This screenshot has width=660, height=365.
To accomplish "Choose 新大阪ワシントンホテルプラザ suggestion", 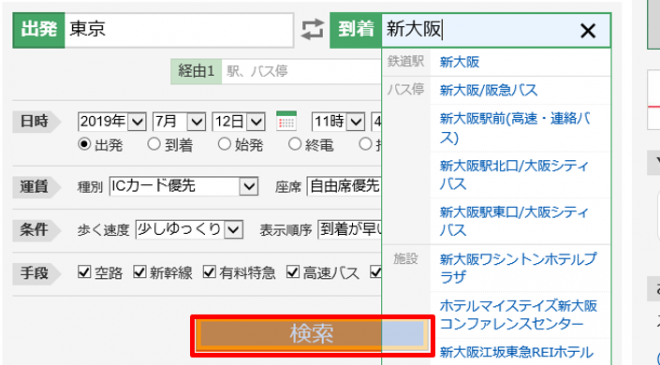I will [x=518, y=268].
